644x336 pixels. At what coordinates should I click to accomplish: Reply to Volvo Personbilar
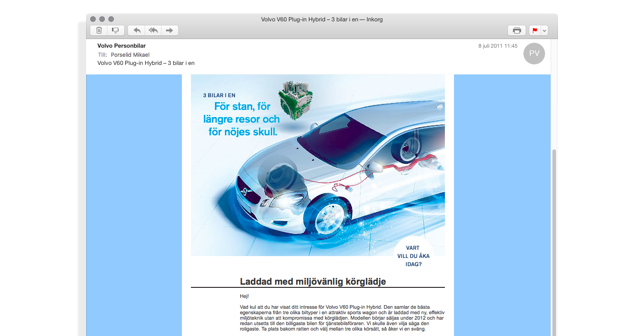pyautogui.click(x=137, y=30)
